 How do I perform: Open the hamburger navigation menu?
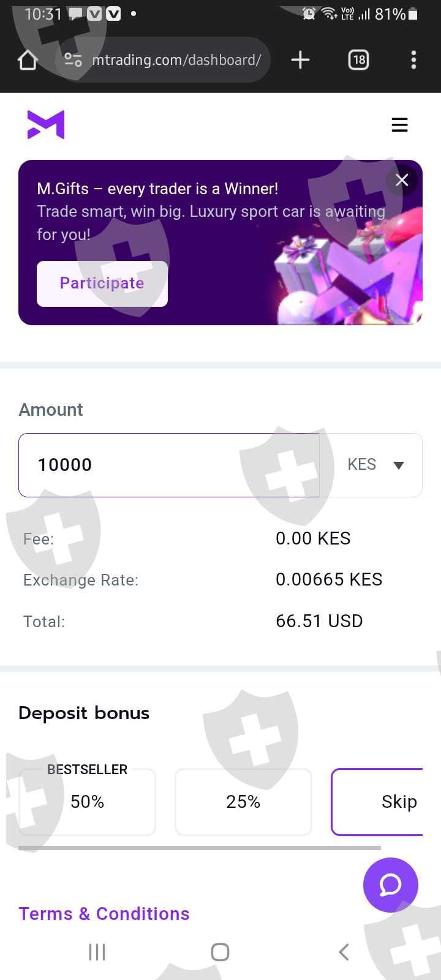coord(399,125)
